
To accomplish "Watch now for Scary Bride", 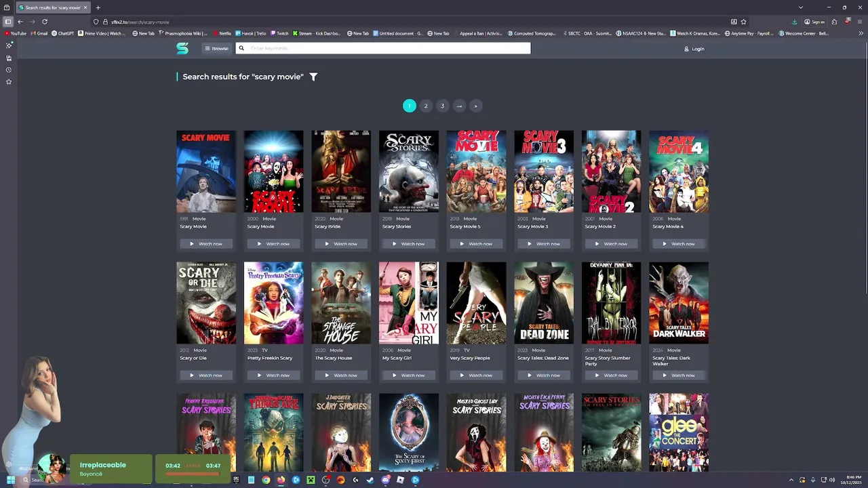I will (341, 243).
